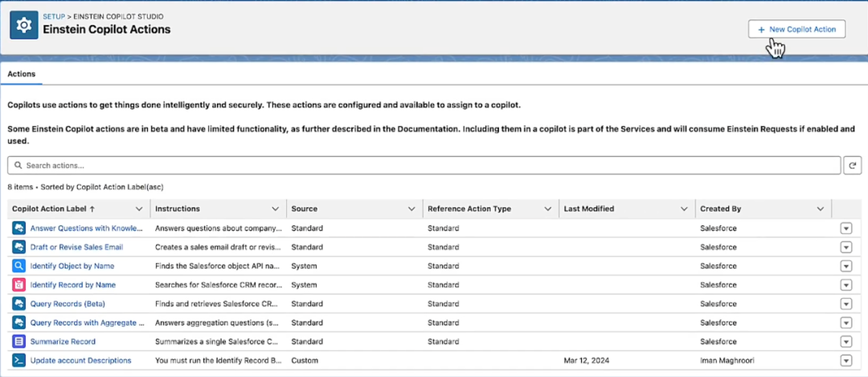Open Last Modified column menu chevron
868x377 pixels.
pos(684,209)
